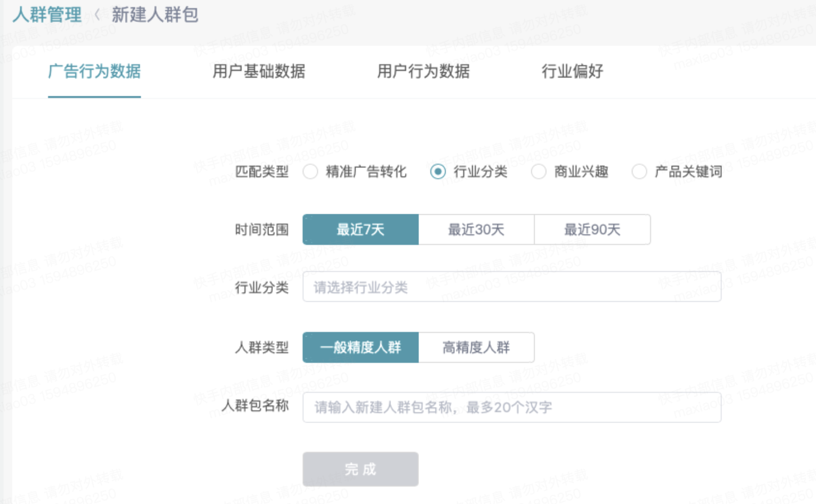Click the 匹配类型 label
The width and height of the screenshot is (816, 504).
(x=262, y=172)
